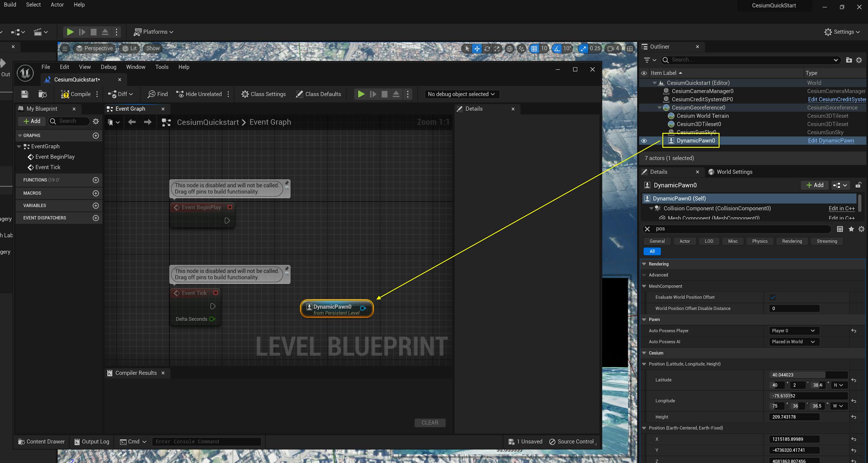
Task: Click the CLEAR button in Compiler Results
Action: (x=430, y=422)
